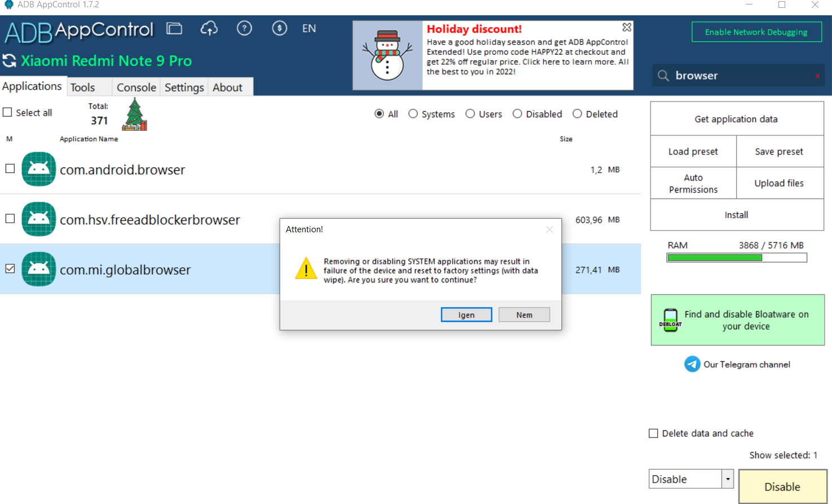This screenshot has height=504, width=832.
Task: Click Auto Permissions button
Action: coord(693,183)
